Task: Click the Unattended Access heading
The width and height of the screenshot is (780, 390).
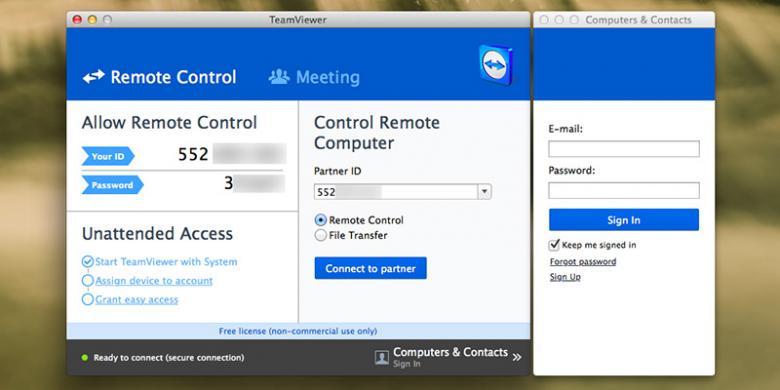Action: (157, 233)
